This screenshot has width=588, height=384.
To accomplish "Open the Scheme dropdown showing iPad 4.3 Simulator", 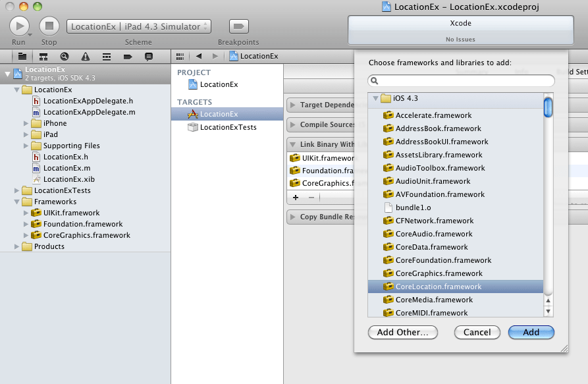I will click(140, 26).
